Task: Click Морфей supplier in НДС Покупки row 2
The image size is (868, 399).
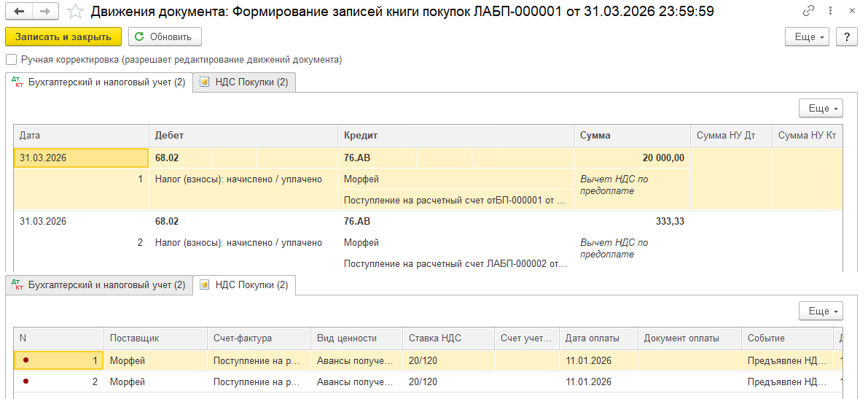Action: pyautogui.click(x=155, y=381)
